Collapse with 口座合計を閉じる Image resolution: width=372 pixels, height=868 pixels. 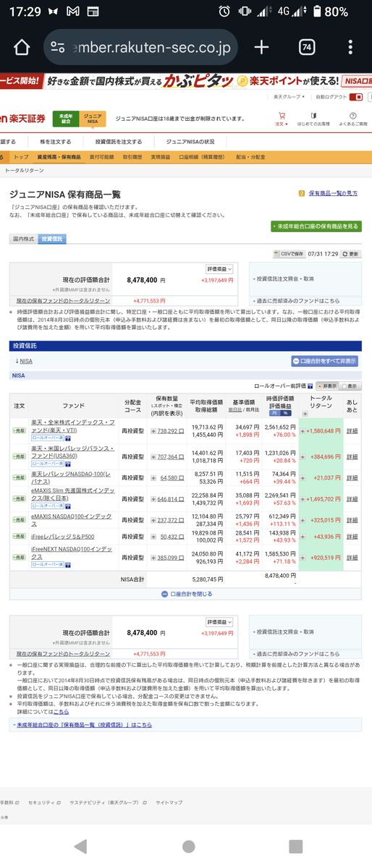click(185, 594)
